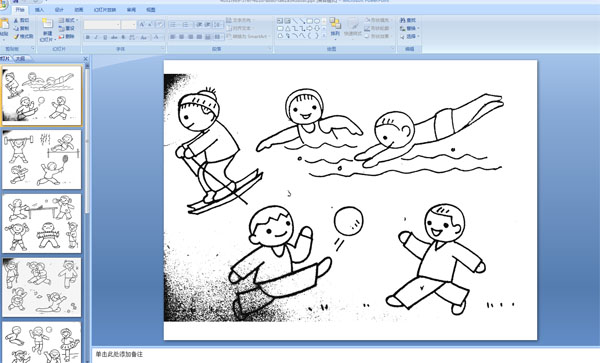Image resolution: width=600 pixels, height=363 pixels.
Task: Pick the triangle shape in shapes gallery
Action: [x=287, y=28]
